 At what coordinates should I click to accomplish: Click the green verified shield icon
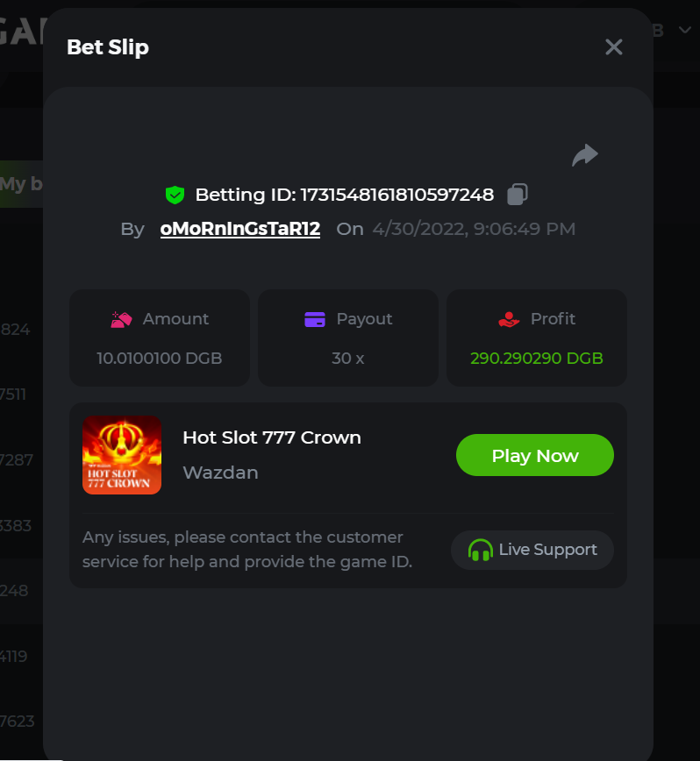175,195
